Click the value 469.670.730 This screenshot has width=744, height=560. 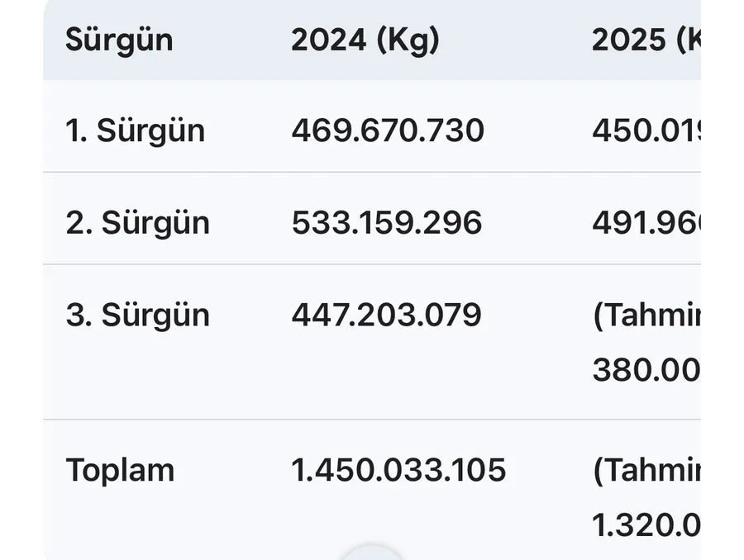[x=388, y=131]
